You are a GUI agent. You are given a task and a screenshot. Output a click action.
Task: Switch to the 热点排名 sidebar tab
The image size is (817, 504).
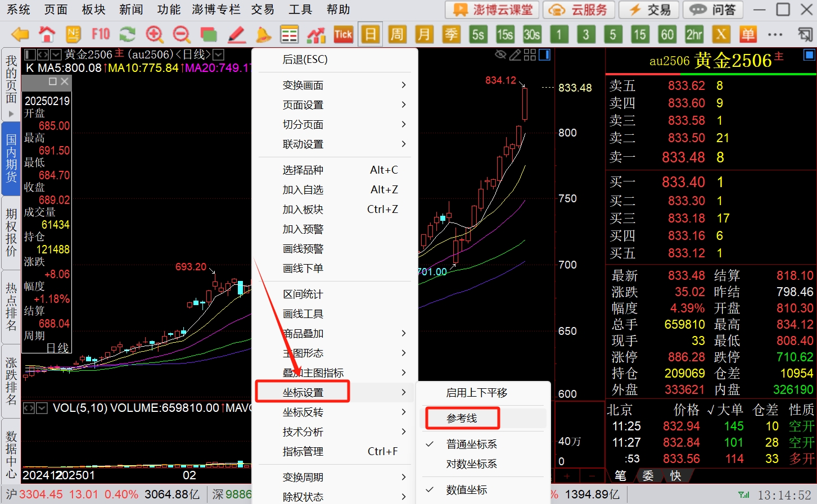point(11,307)
